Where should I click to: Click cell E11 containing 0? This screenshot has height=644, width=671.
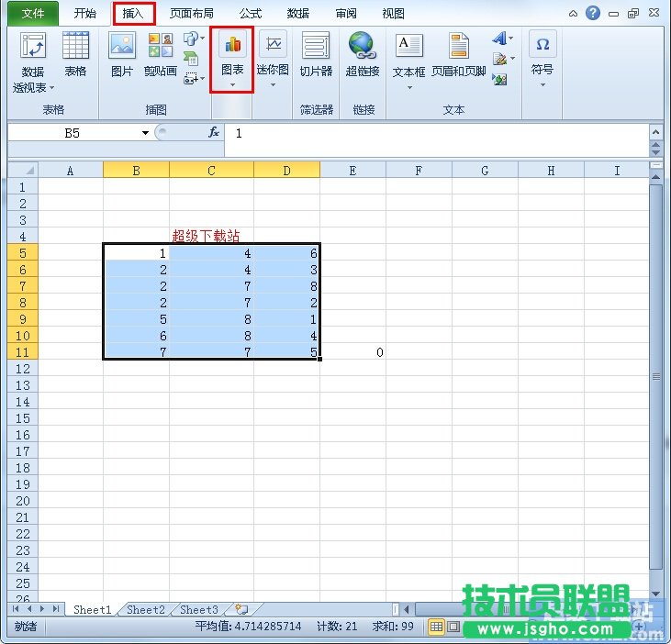pyautogui.click(x=352, y=352)
